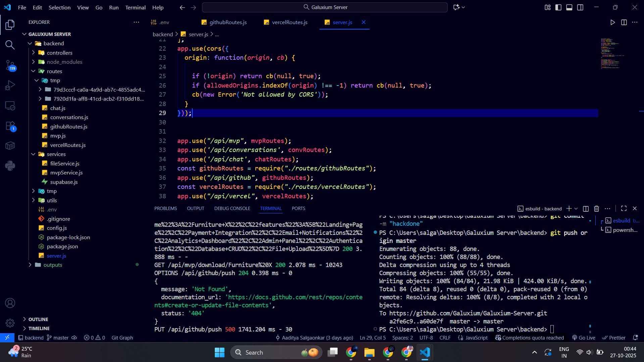The image size is (644, 362).
Task: Split the terminal panel
Action: tap(586, 209)
